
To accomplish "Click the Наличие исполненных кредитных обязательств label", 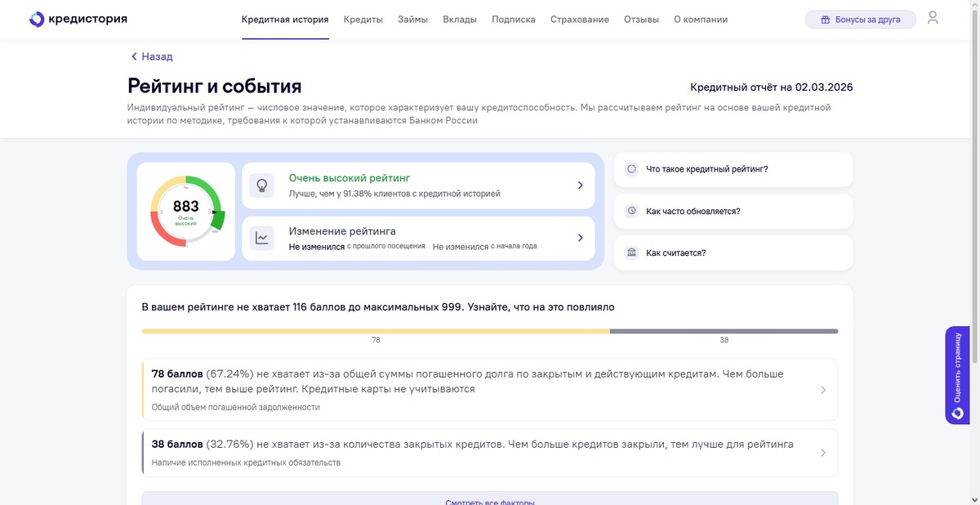I will pos(246,463).
